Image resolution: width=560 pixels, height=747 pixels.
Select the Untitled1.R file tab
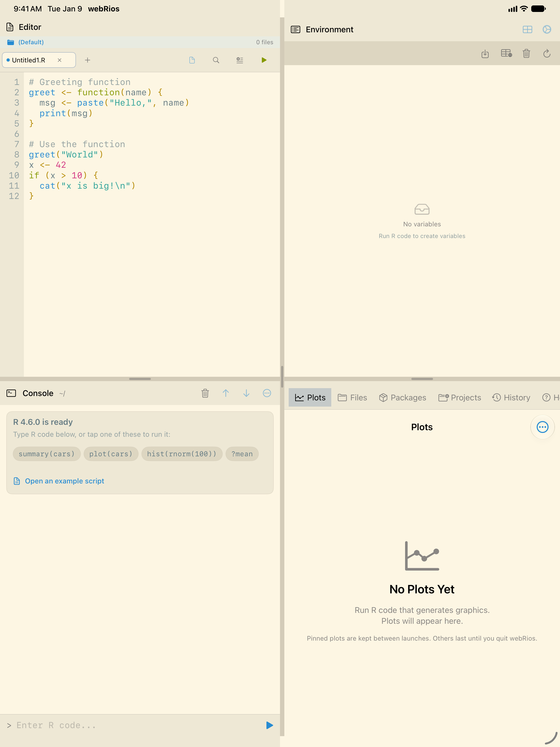tap(39, 60)
